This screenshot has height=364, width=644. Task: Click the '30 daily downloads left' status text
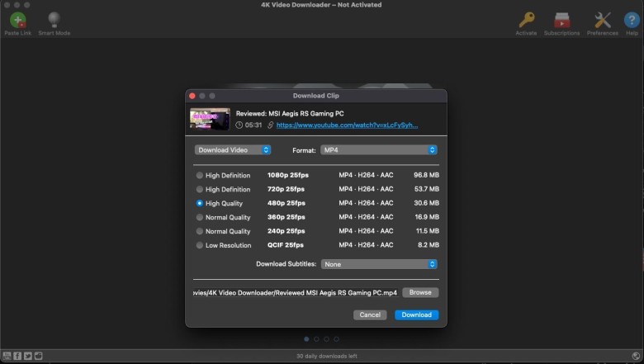click(x=327, y=357)
